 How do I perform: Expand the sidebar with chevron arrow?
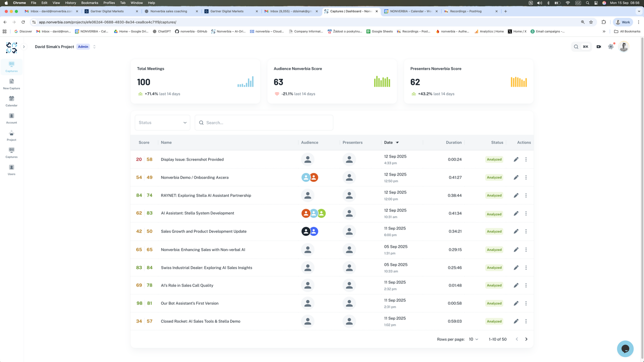24,47
